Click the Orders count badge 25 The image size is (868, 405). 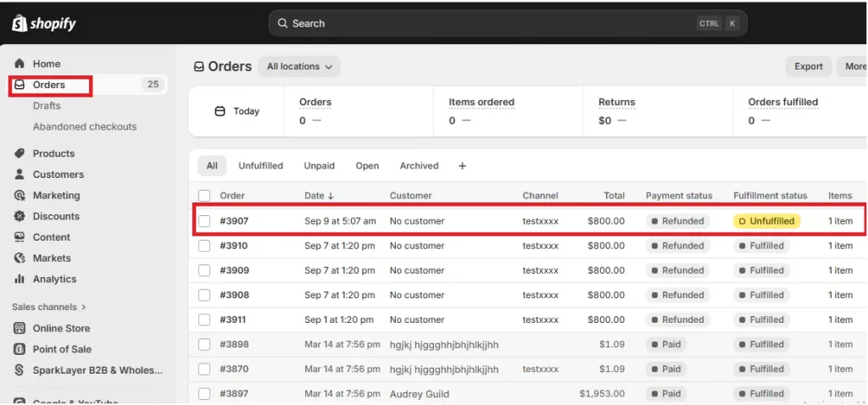pos(153,85)
